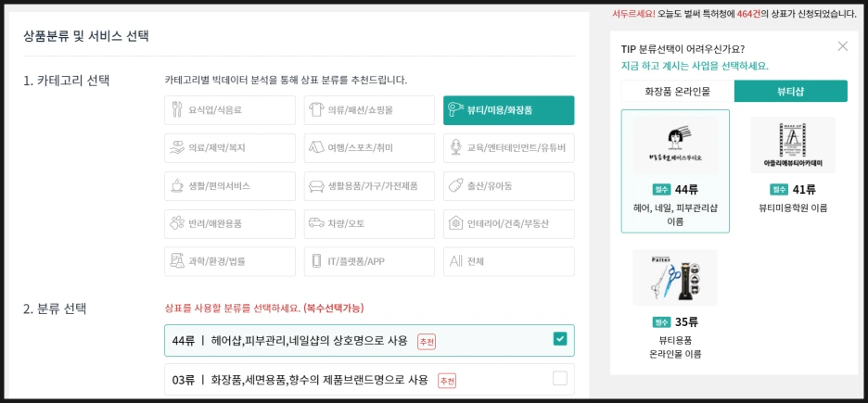Click the 상품분류 및 서비스 선택 heading
This screenshot has height=403, width=868.
coord(86,36)
